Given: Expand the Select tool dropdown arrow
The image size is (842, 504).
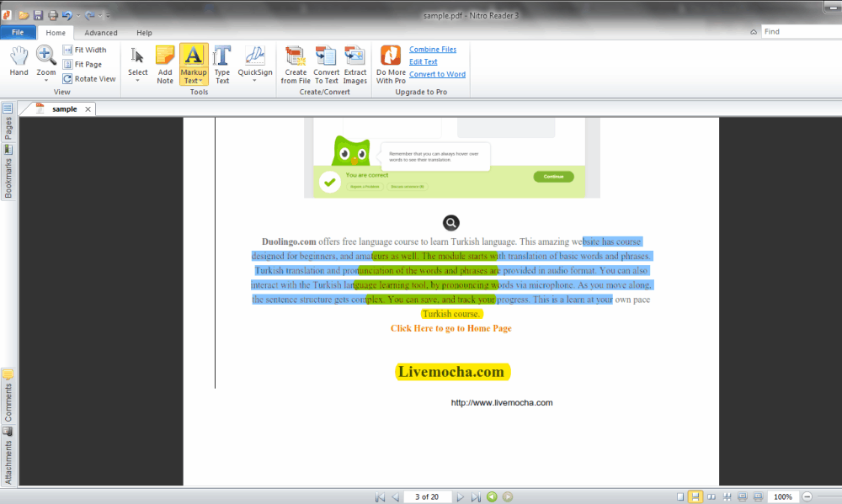Looking at the screenshot, I should point(137,81).
